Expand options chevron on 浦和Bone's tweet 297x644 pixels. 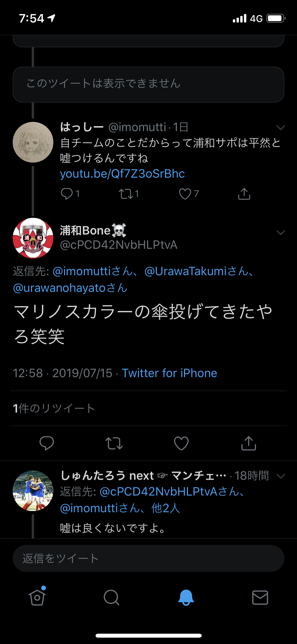point(280,233)
